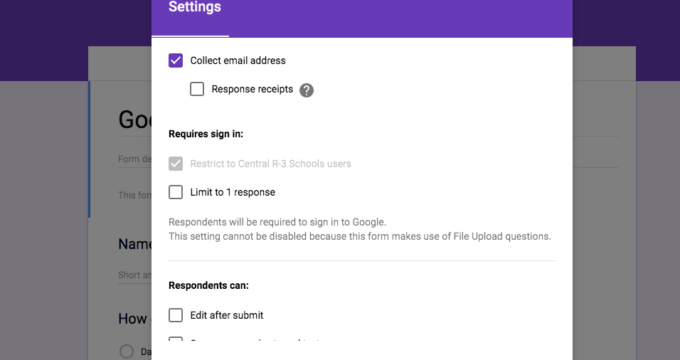The width and height of the screenshot is (680, 360).
Task: Click the Collect email address label text
Action: click(238, 61)
